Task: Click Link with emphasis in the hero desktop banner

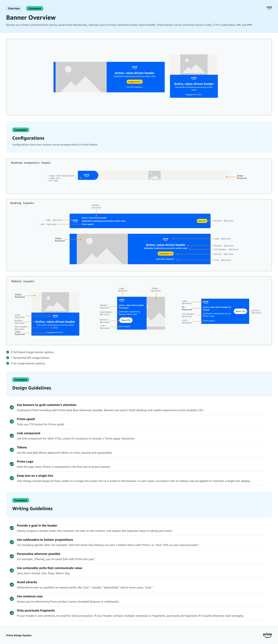Action: (134, 87)
